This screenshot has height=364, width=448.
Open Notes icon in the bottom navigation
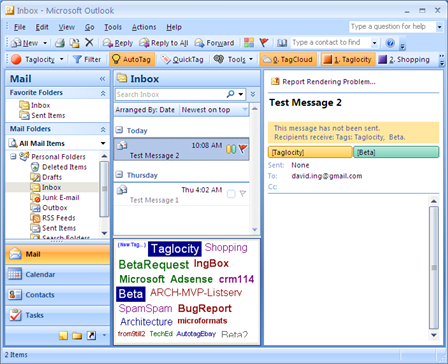click(63, 335)
